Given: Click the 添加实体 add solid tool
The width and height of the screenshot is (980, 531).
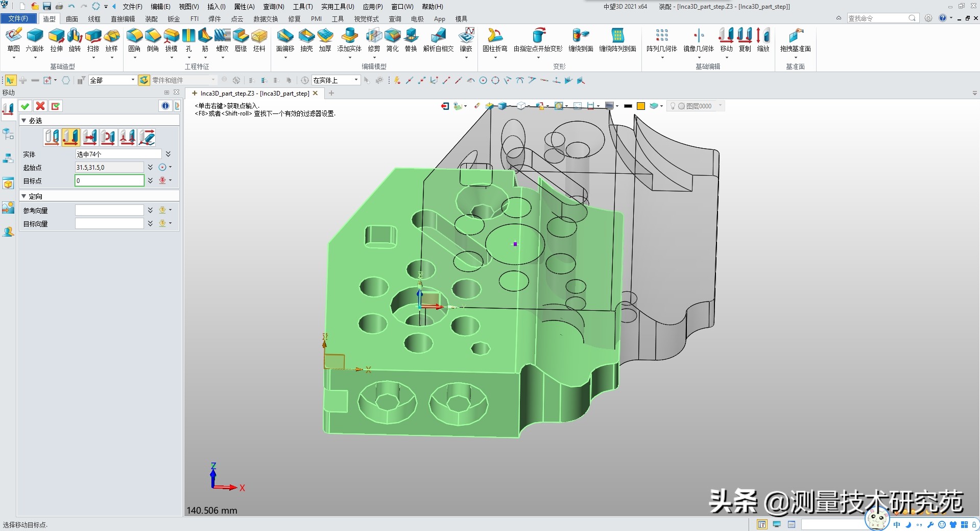Looking at the screenshot, I should click(349, 40).
